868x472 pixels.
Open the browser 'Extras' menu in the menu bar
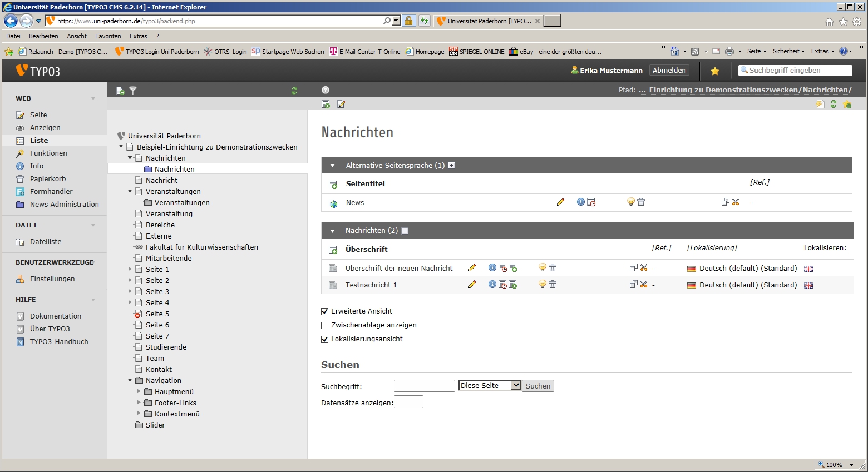click(x=139, y=36)
